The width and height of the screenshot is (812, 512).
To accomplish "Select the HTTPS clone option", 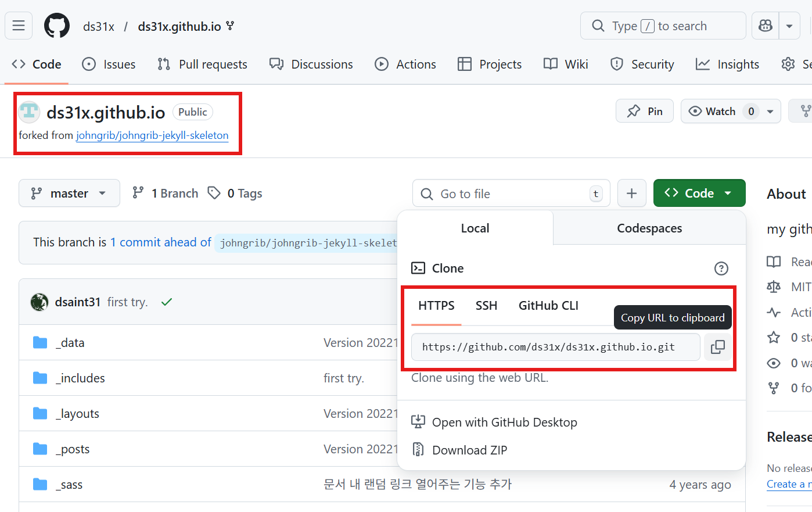I will click(436, 306).
